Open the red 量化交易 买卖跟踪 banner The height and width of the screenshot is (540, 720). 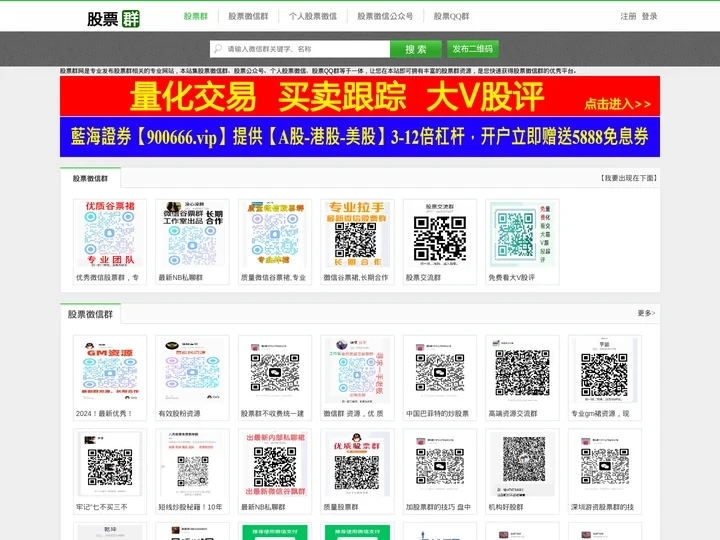coord(360,96)
